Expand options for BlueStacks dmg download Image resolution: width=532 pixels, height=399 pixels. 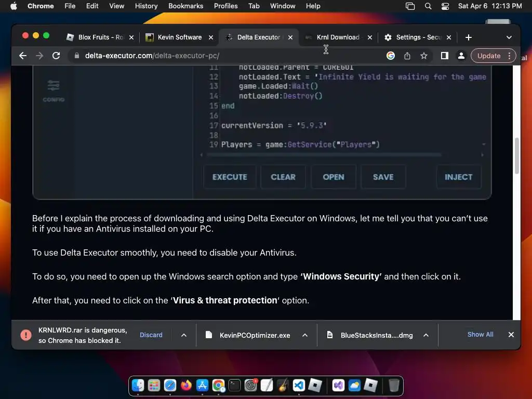(426, 335)
